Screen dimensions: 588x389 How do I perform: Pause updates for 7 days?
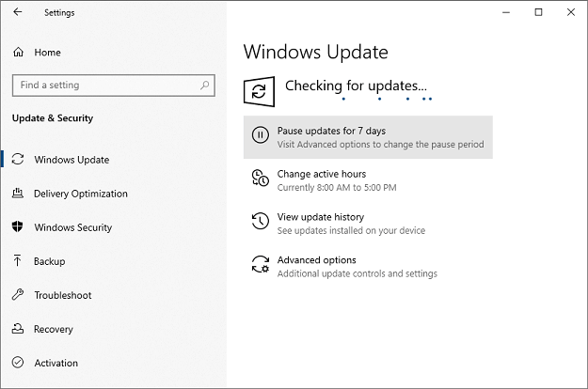[x=331, y=131]
